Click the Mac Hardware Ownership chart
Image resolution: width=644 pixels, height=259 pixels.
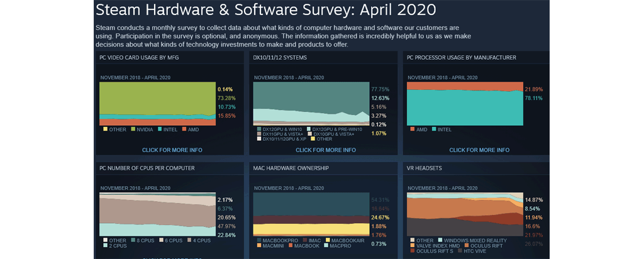click(x=311, y=214)
